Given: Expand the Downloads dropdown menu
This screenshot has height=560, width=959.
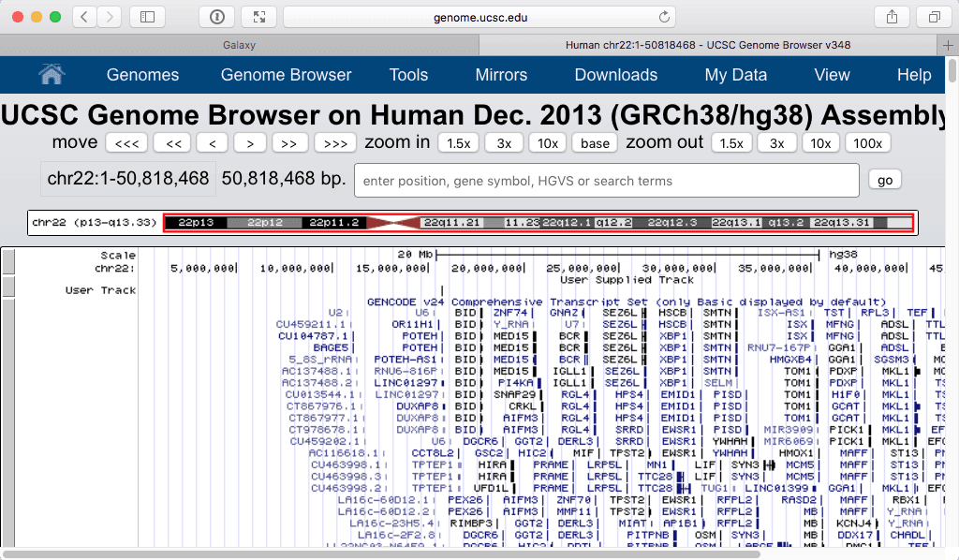Looking at the screenshot, I should point(615,75).
